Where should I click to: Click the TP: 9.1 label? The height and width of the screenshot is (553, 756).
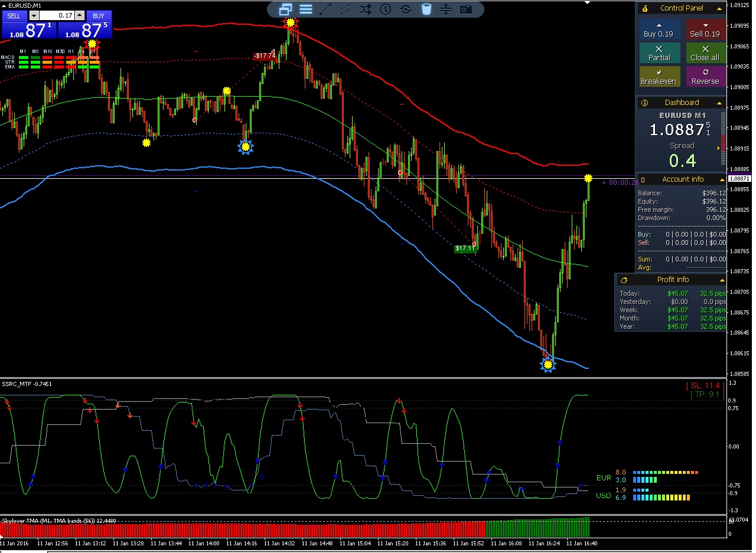tap(707, 395)
